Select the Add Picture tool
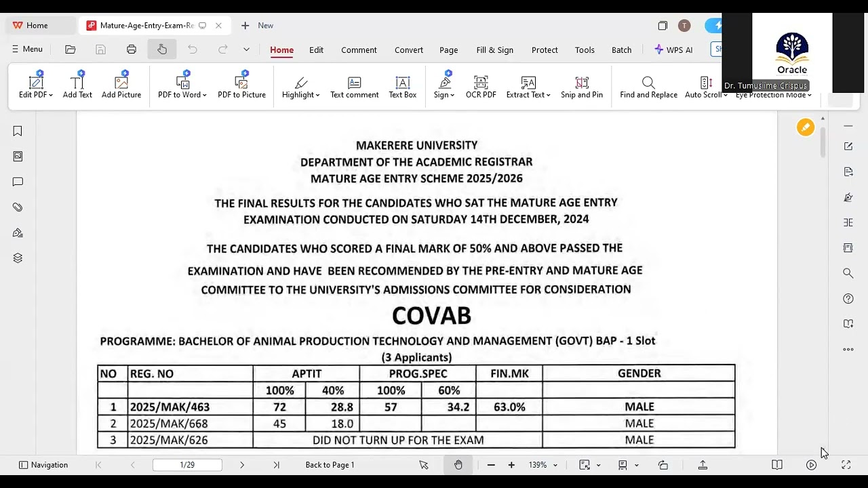The height and width of the screenshot is (488, 868). coord(121,85)
